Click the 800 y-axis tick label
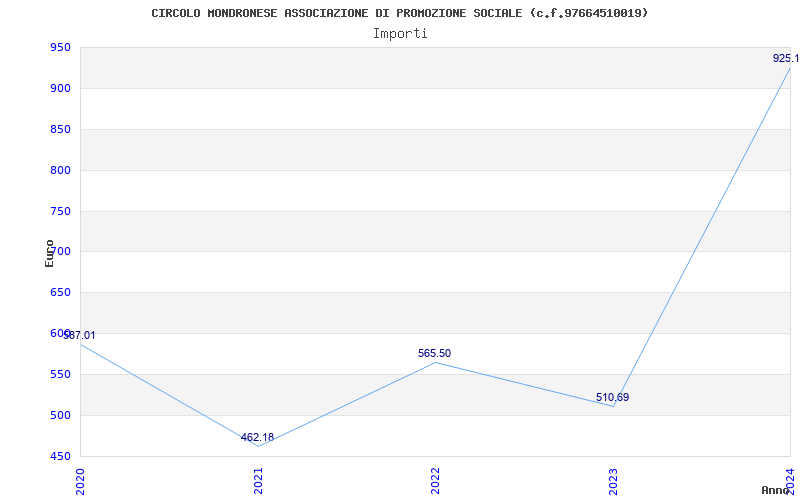This screenshot has width=800, height=500. click(x=60, y=170)
